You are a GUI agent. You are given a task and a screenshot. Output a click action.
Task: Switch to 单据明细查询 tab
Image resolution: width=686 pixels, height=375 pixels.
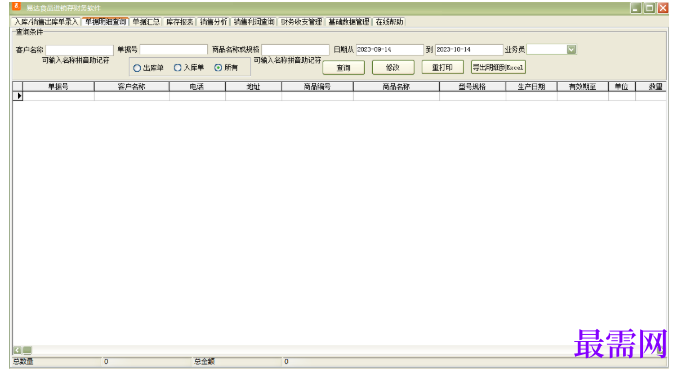point(105,21)
